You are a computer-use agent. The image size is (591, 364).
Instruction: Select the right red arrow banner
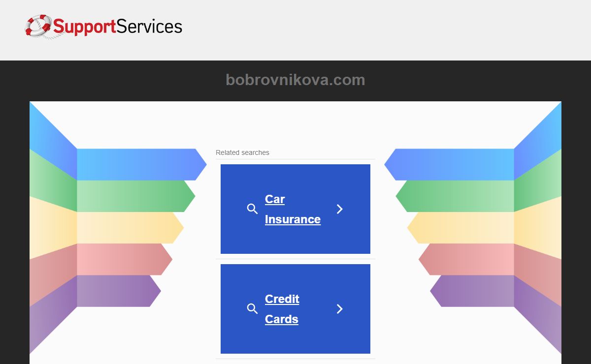(x=466, y=259)
